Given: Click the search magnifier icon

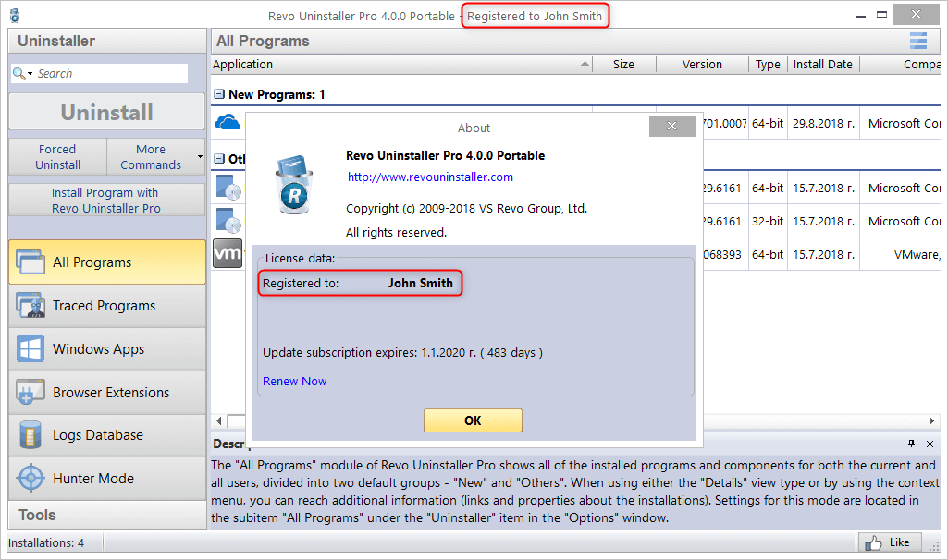Looking at the screenshot, I should point(18,73).
